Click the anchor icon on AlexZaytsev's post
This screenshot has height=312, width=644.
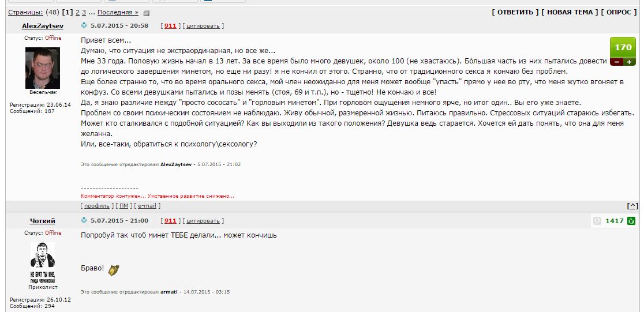point(84,25)
